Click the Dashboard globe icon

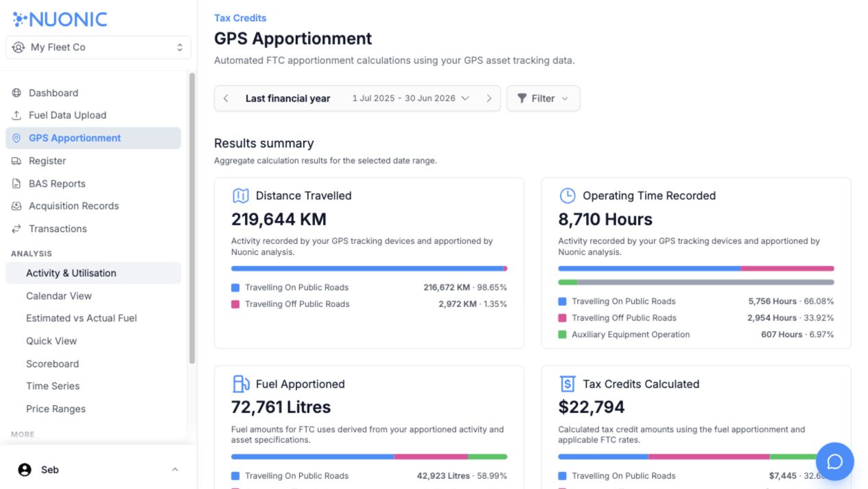(x=16, y=93)
